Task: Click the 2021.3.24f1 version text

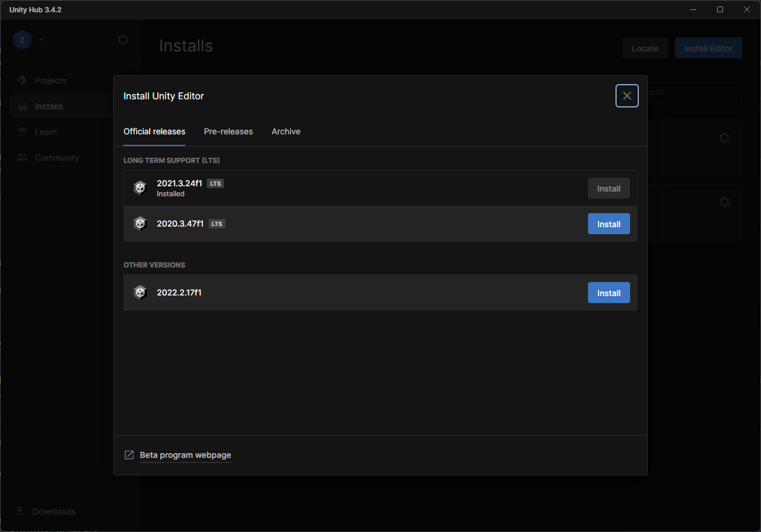Action: coord(179,183)
